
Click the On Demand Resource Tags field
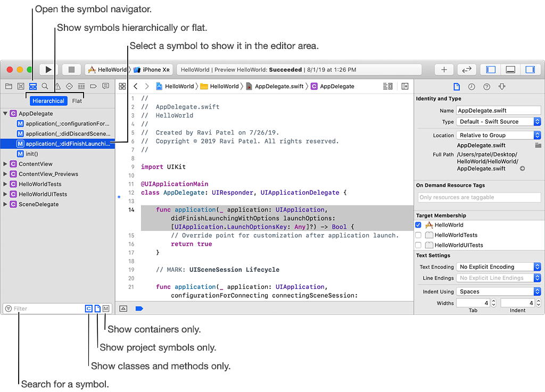click(x=480, y=197)
